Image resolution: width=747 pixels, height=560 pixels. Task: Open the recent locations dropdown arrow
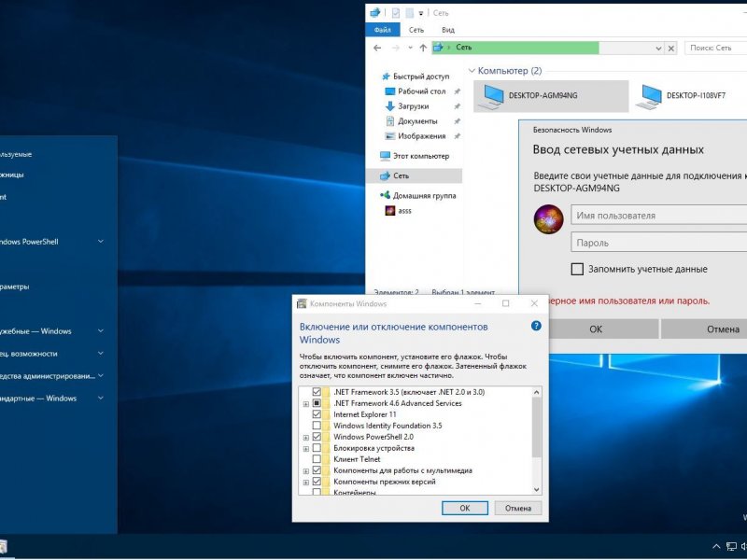pos(410,48)
